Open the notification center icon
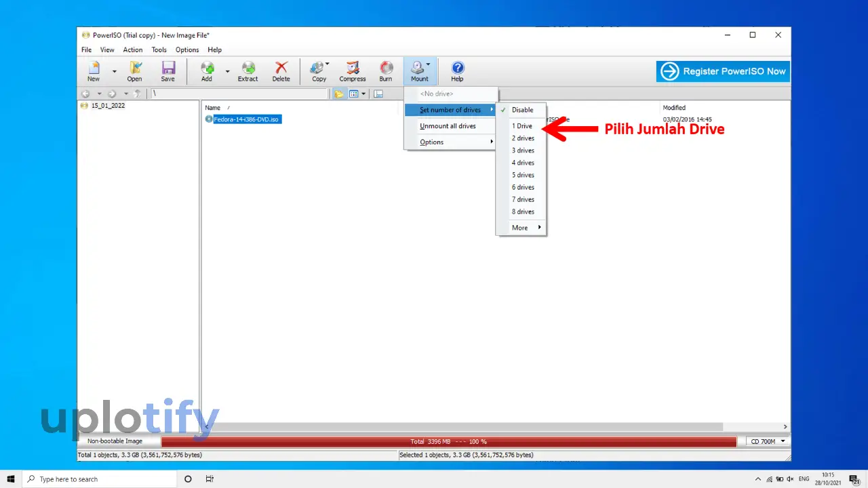Image resolution: width=868 pixels, height=488 pixels. point(854,479)
